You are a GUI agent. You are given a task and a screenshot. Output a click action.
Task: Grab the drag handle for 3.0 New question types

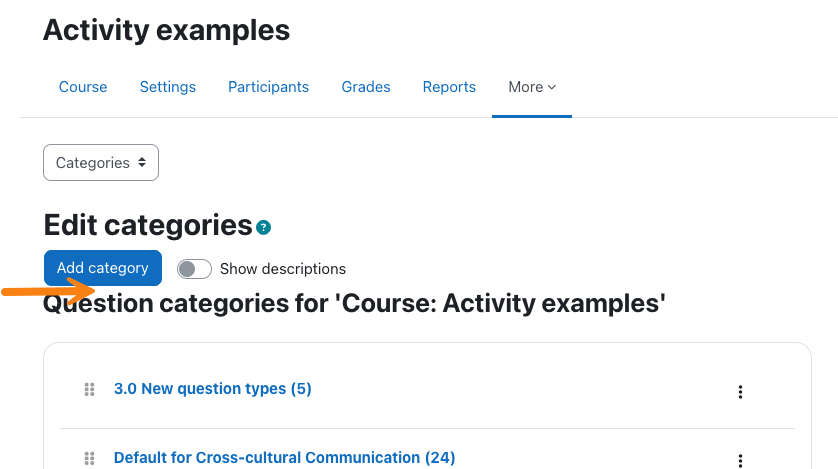point(89,389)
